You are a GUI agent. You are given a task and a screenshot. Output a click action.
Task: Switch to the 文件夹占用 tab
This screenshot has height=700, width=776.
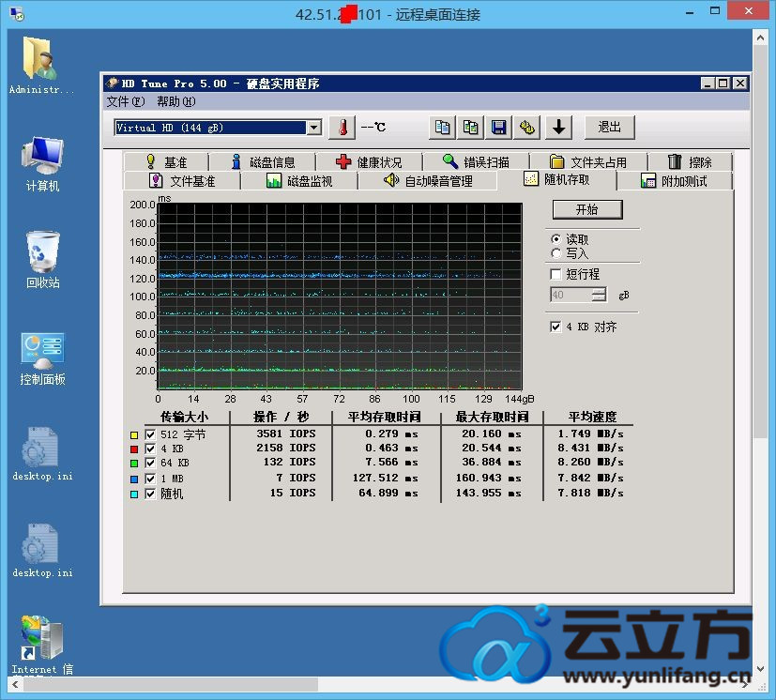588,162
